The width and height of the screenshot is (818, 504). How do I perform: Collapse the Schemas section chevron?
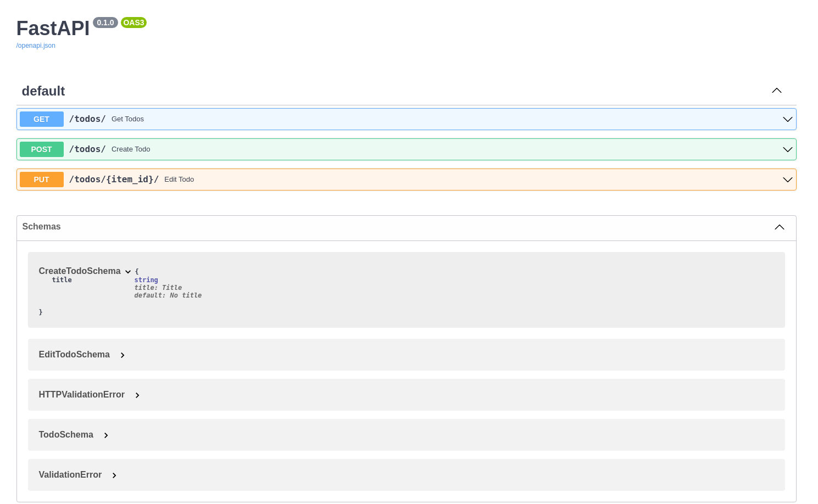click(x=779, y=227)
